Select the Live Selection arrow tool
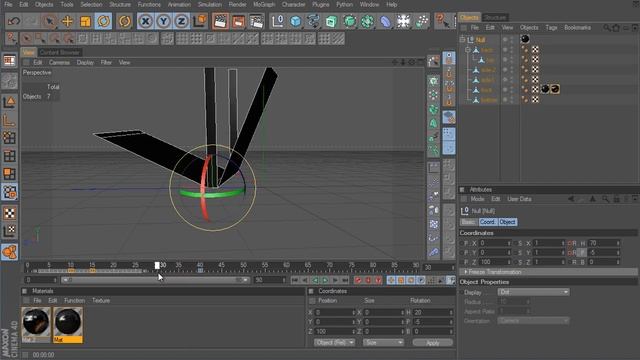Screen dimensions: 640x360 point(49,21)
